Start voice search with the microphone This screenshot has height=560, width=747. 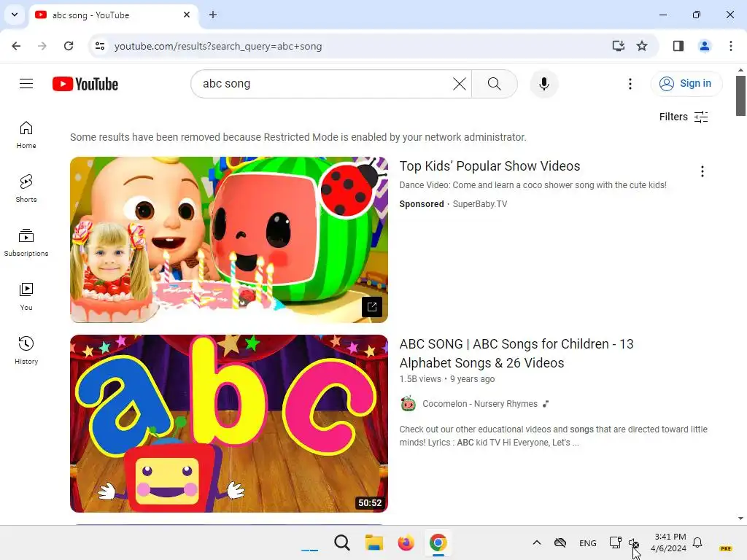pyautogui.click(x=543, y=84)
